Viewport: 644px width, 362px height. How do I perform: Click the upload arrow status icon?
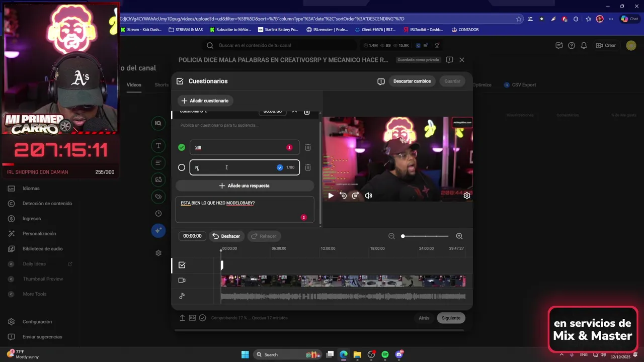[182, 318]
